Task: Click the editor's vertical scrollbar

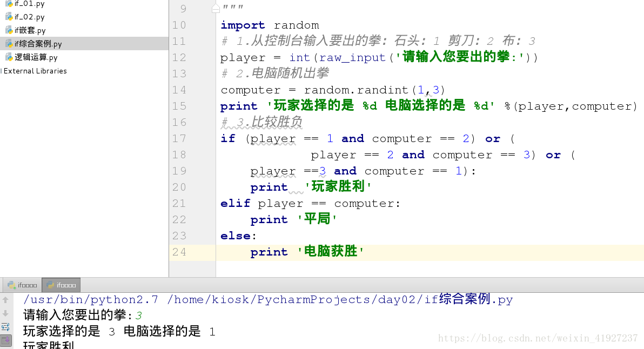Action: coord(641,135)
